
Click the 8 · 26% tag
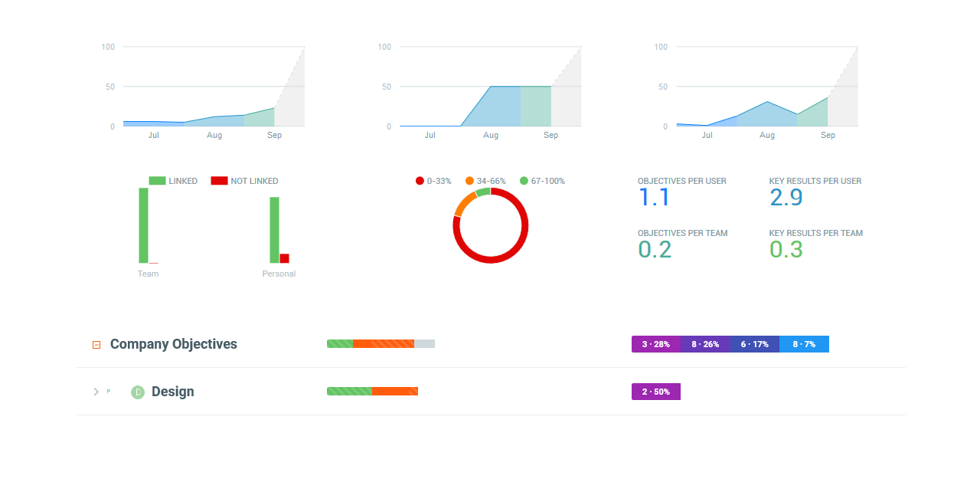tap(705, 344)
